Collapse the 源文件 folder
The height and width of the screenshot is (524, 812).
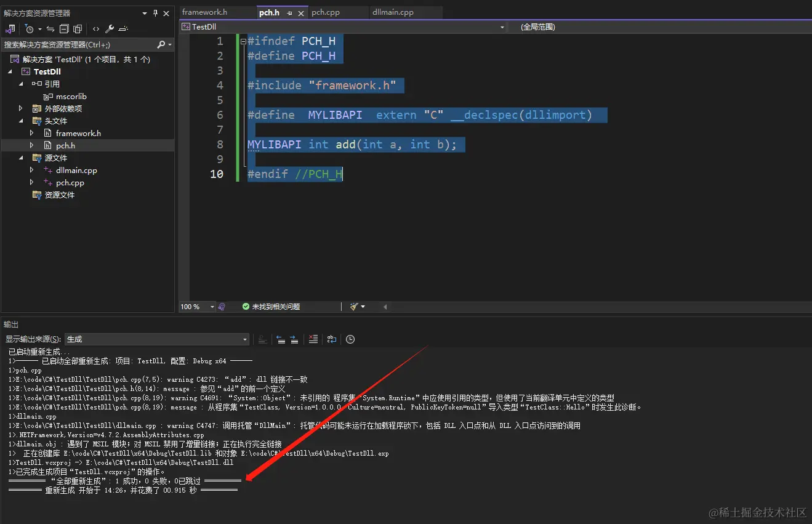21,158
